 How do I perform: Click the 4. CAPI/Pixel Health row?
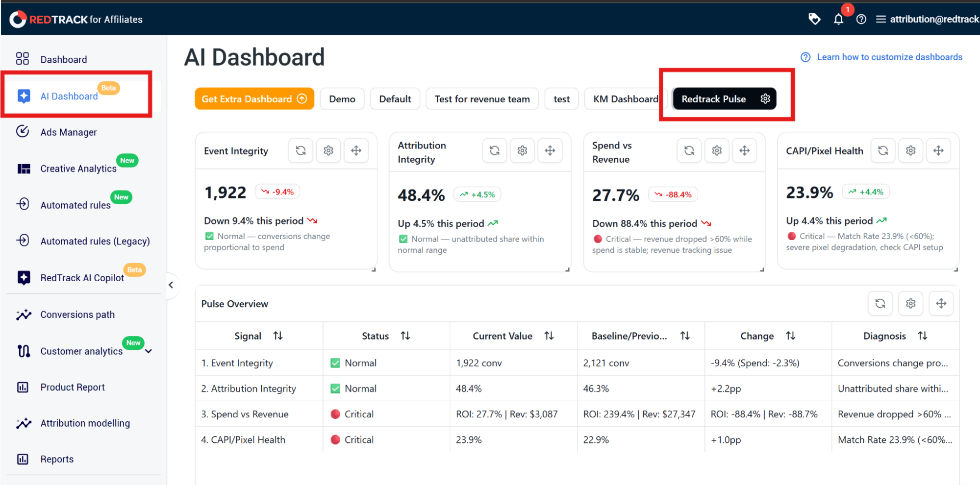[x=578, y=439]
